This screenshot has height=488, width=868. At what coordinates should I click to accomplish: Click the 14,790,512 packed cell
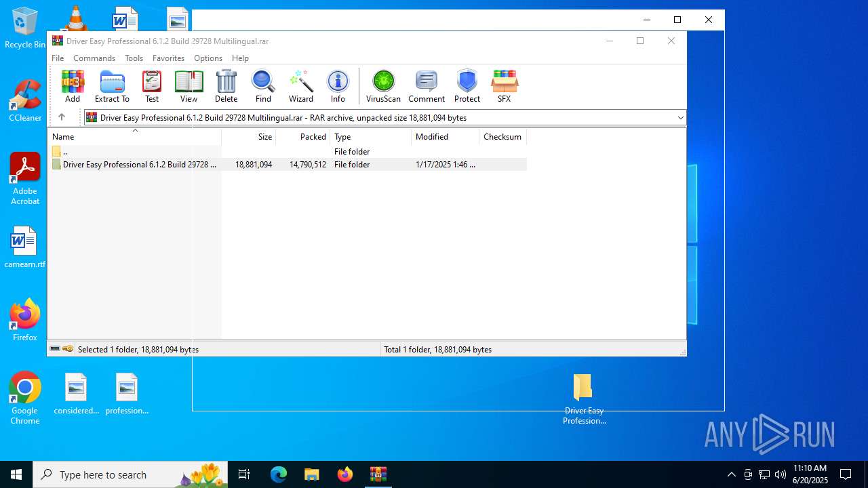[x=308, y=165]
